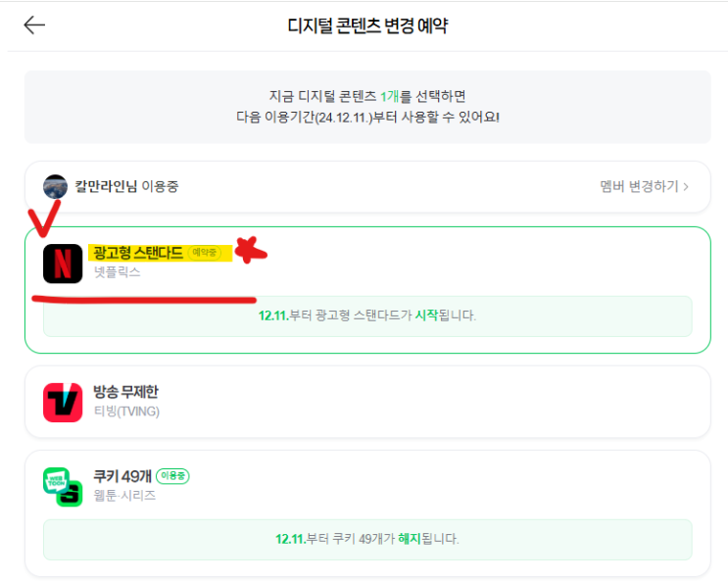Click the 쿠키 49개 cancellation notice banner
Viewport: 728px width, 581px height.
coord(367,539)
